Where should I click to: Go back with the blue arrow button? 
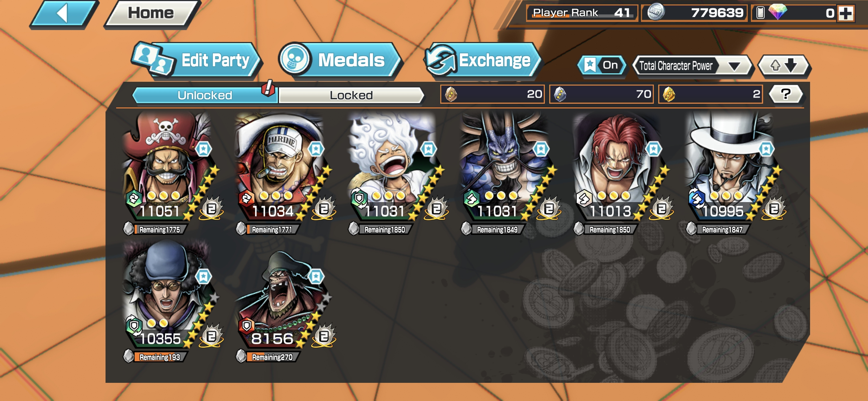click(64, 13)
